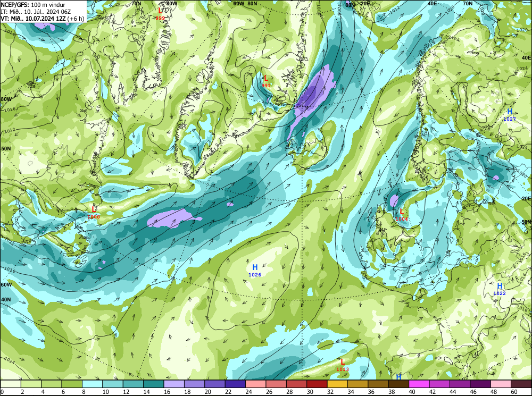Click the legend value 44

coord(452,392)
